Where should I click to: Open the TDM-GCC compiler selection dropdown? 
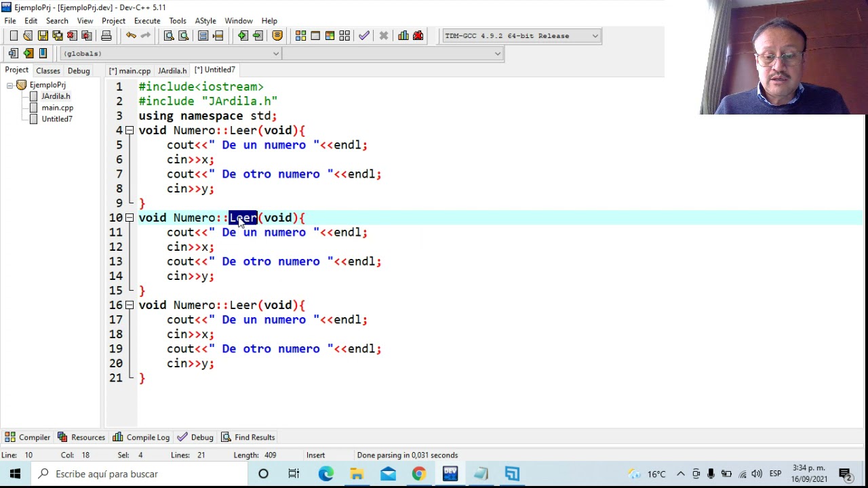(x=521, y=36)
